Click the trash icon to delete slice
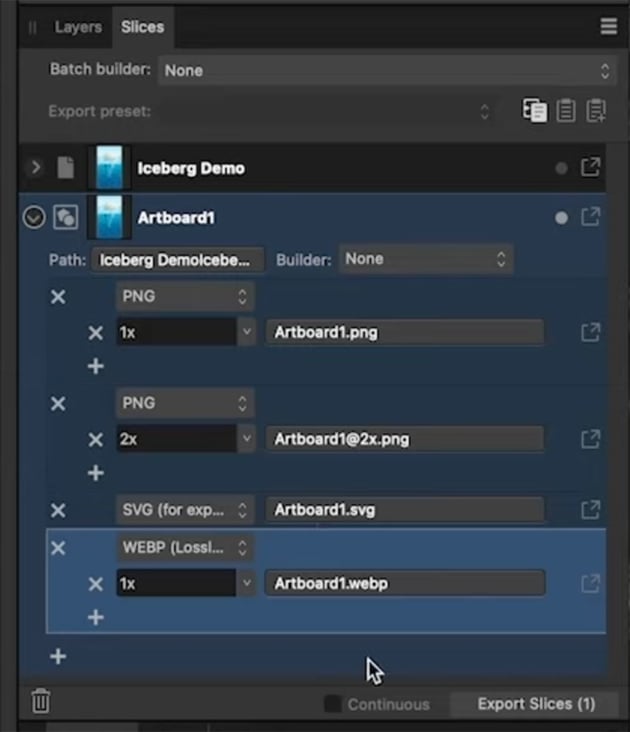 click(41, 701)
